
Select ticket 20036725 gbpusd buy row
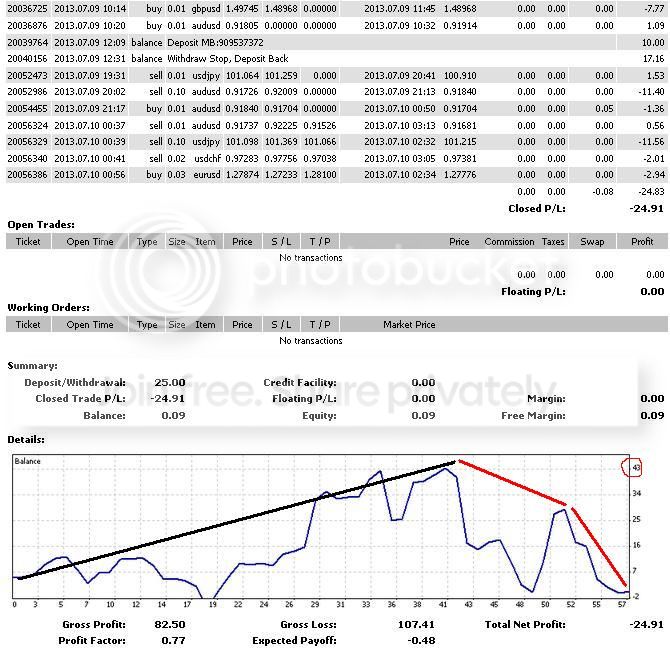[x=336, y=9]
